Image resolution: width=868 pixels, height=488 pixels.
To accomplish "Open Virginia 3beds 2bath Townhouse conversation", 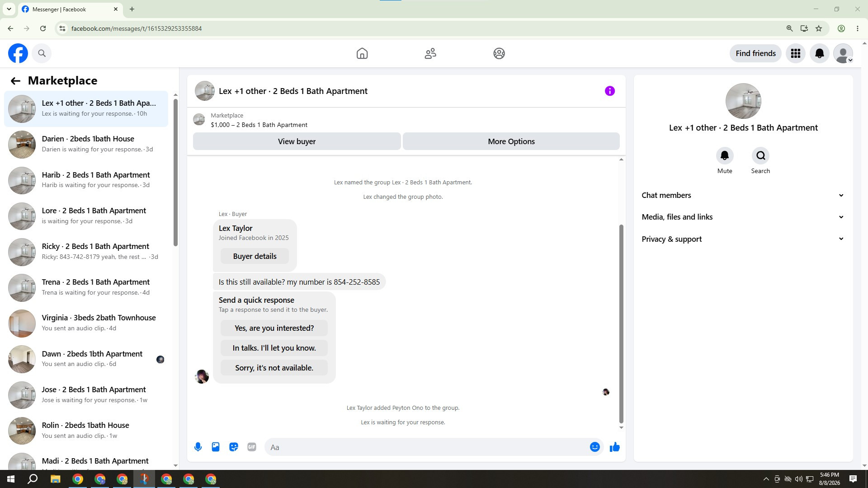I will tap(86, 324).
